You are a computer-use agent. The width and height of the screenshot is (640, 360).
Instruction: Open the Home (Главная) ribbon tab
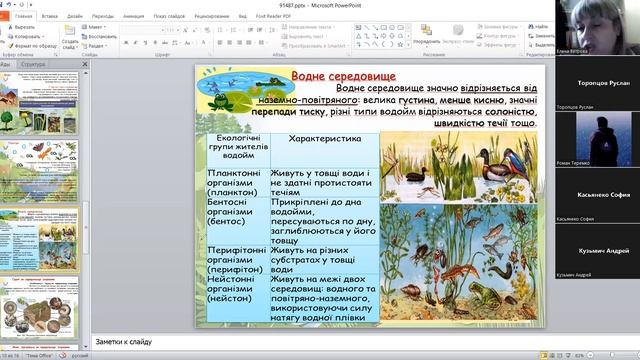click(23, 16)
